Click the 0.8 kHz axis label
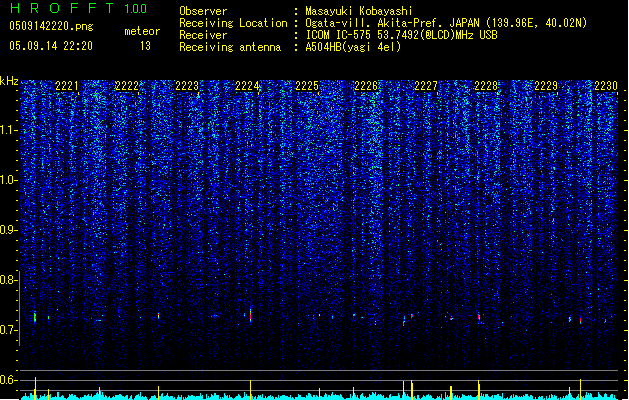Viewport: 629px width, 400px height. click(x=9, y=280)
